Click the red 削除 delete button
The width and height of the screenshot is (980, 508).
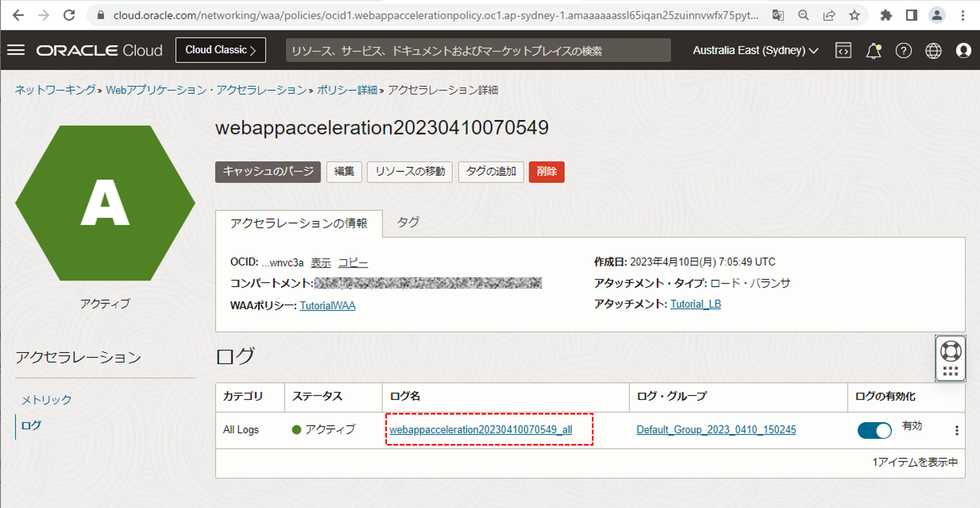[547, 172]
